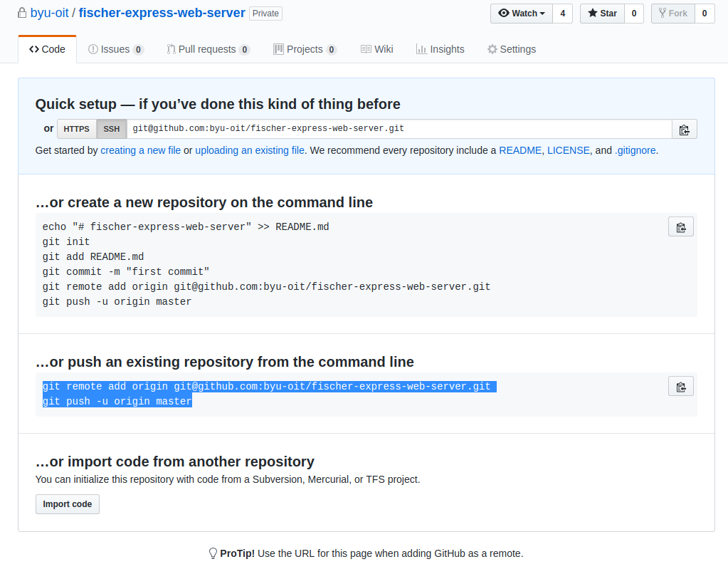Image resolution: width=728 pixels, height=579 pixels.
Task: Follow the 'uploading an existing file' link
Action: point(250,150)
